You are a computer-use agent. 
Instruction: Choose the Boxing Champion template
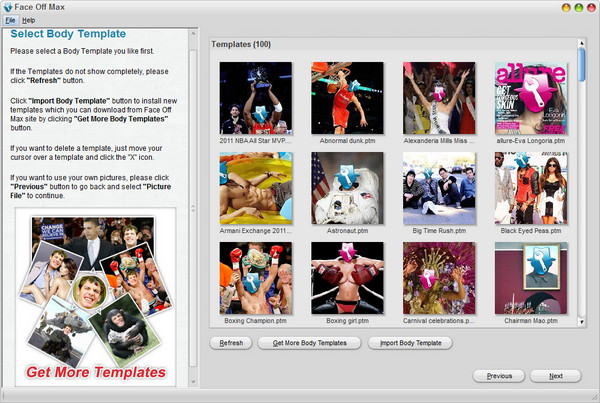[x=256, y=277]
